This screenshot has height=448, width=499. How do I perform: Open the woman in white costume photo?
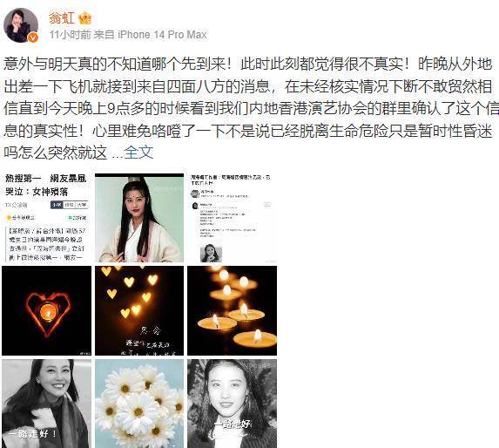(x=139, y=218)
